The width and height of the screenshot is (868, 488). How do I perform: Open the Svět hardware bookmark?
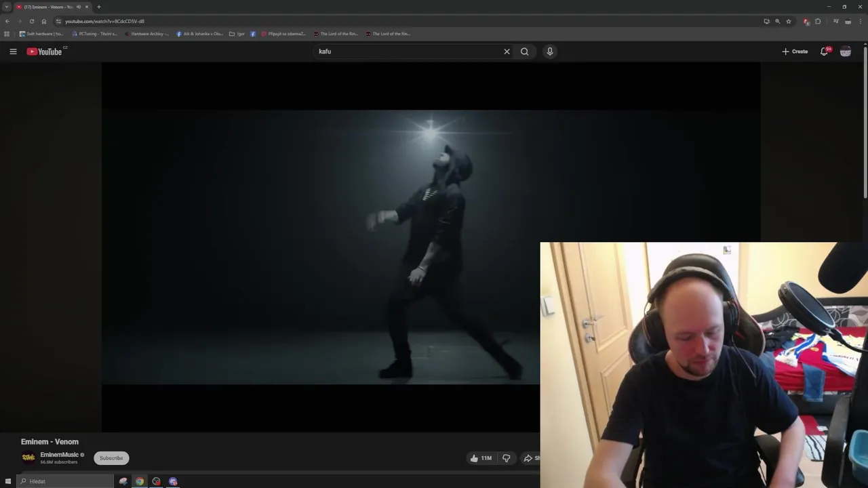(41, 33)
